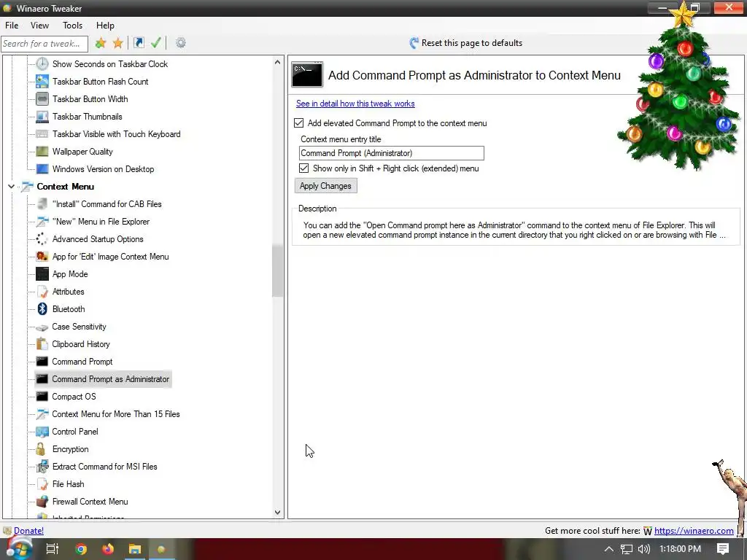This screenshot has height=560, width=747.
Task: Click the Advanced Startup Options icon
Action: [42, 239]
